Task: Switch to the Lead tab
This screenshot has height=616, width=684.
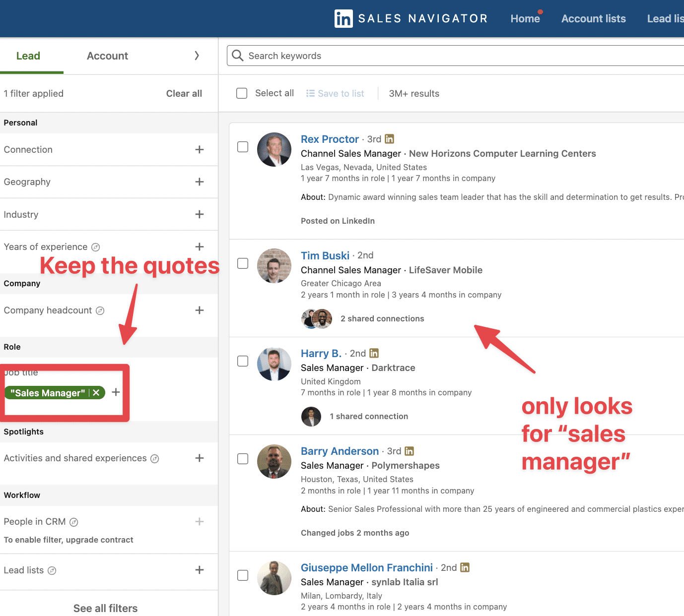Action: coord(28,56)
